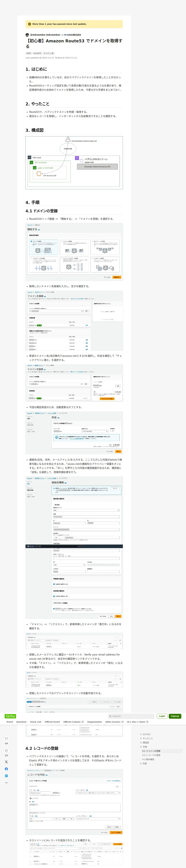This screenshot has width=186, height=868.
Task: Share the article on X
Action: click(x=6, y=762)
